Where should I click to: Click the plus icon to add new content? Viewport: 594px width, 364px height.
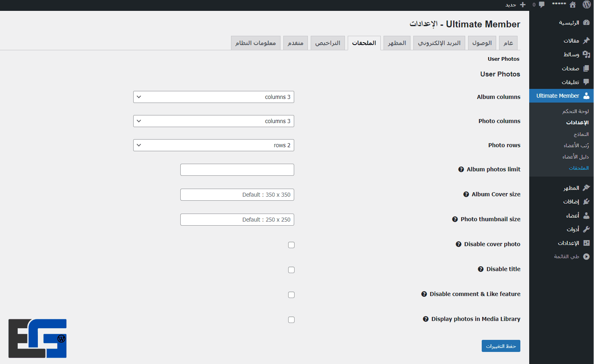point(523,5)
